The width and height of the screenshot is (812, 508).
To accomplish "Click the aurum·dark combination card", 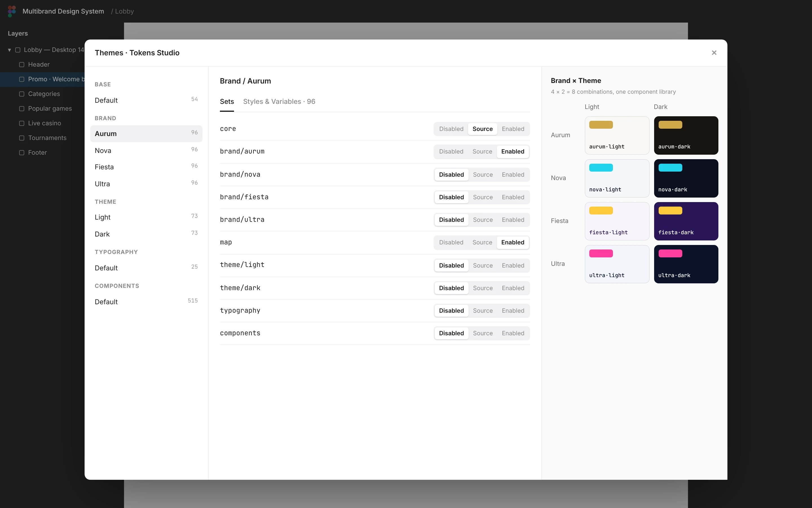I will point(686,135).
